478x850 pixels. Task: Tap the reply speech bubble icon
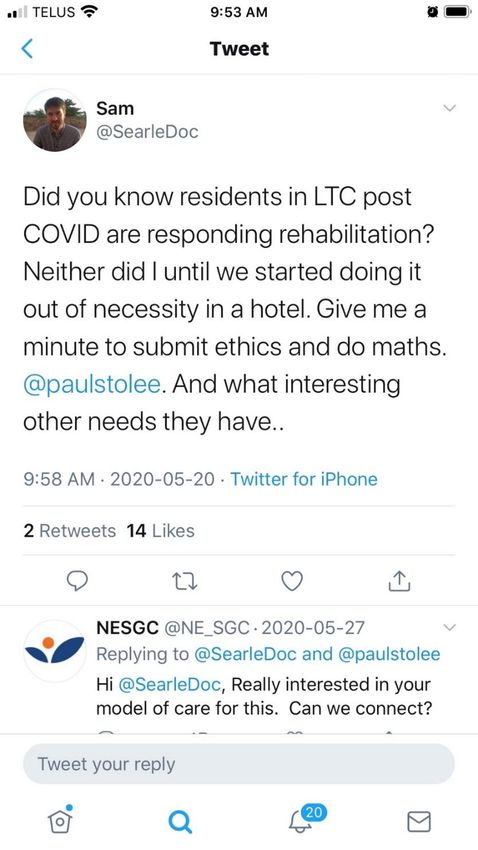(x=77, y=581)
